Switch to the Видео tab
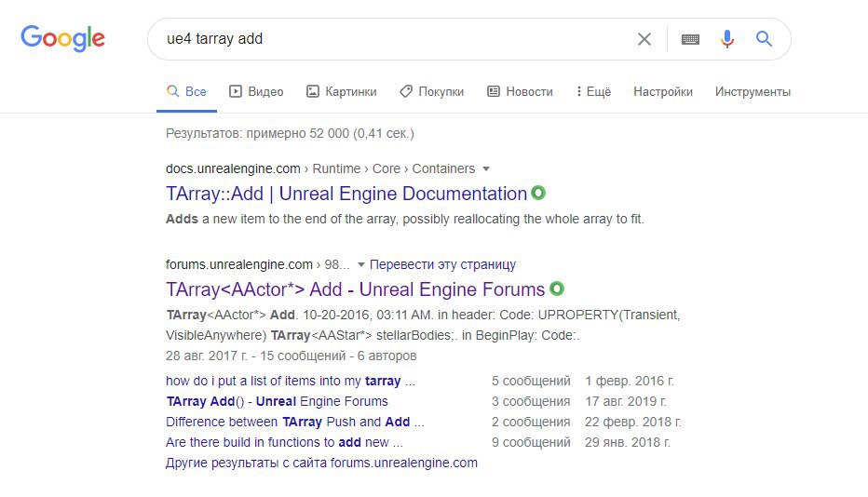 tap(256, 92)
